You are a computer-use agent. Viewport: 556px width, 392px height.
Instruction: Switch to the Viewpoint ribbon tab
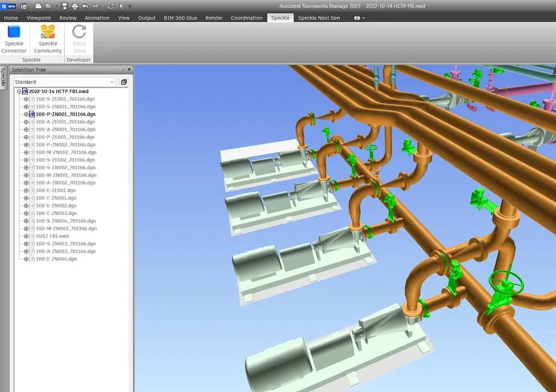tap(39, 18)
